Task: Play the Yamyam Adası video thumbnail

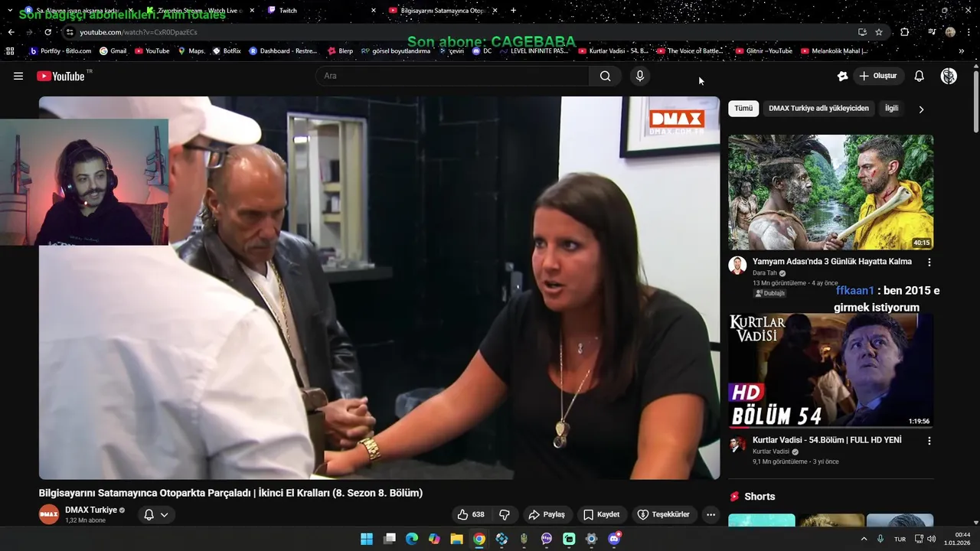Action: (831, 192)
